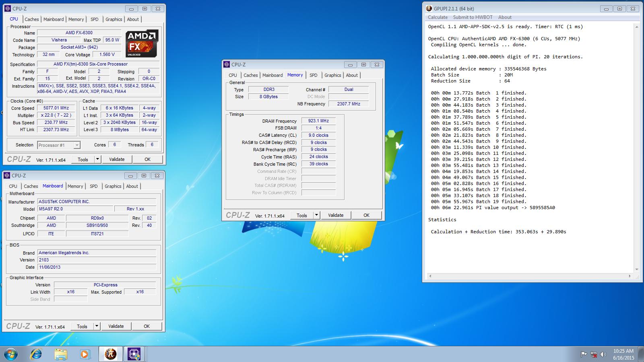Click Validate in the CPU window
The image size is (644, 362).
(x=117, y=159)
